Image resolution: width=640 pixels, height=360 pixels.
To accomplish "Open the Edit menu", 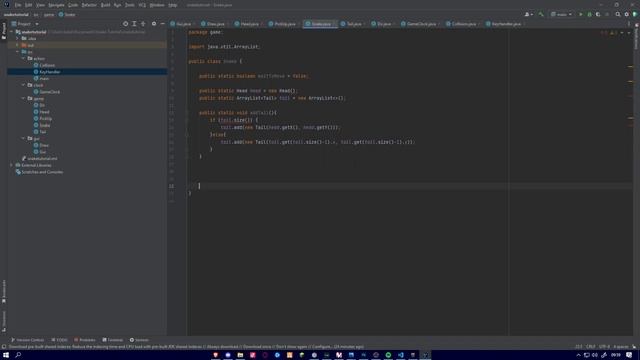I will pyautogui.click(x=29, y=5).
